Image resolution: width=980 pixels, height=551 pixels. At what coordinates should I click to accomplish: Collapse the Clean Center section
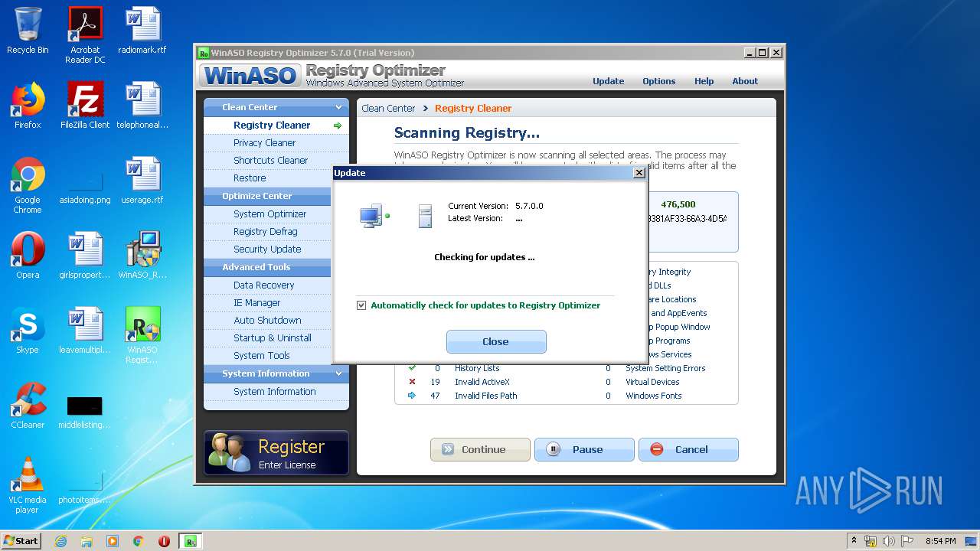pyautogui.click(x=339, y=107)
